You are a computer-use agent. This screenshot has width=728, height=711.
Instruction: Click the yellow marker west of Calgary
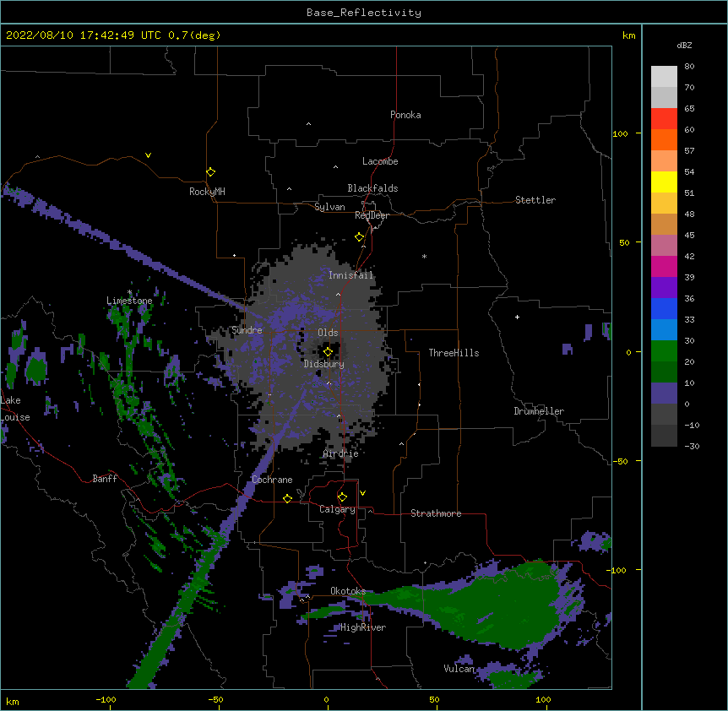pos(287,498)
